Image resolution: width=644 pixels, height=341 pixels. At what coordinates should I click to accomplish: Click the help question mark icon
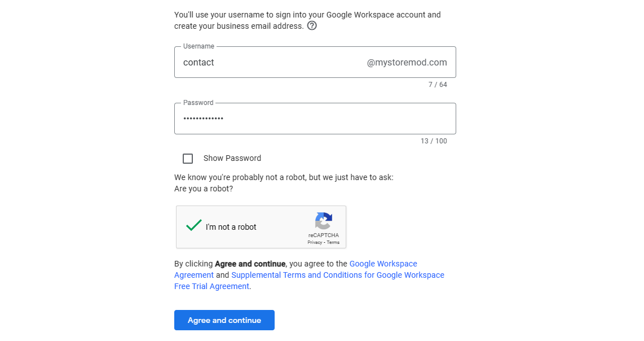coord(312,26)
